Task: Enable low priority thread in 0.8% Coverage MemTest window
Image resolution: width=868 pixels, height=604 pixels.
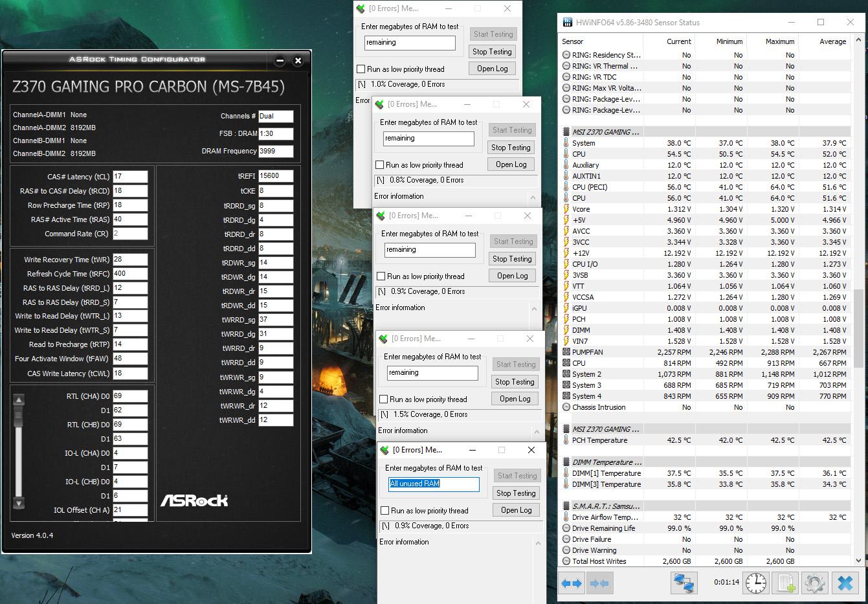Action: pos(380,165)
